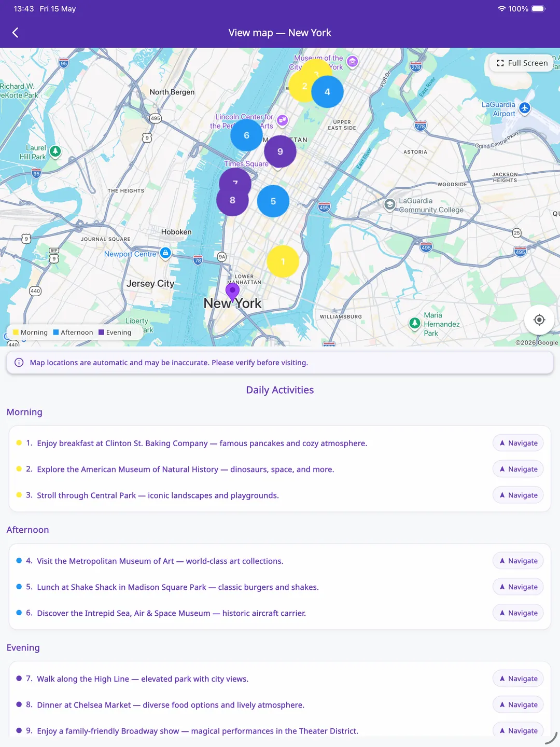Tap the Jersey City map label
This screenshot has width=560, height=747.
[x=150, y=284]
